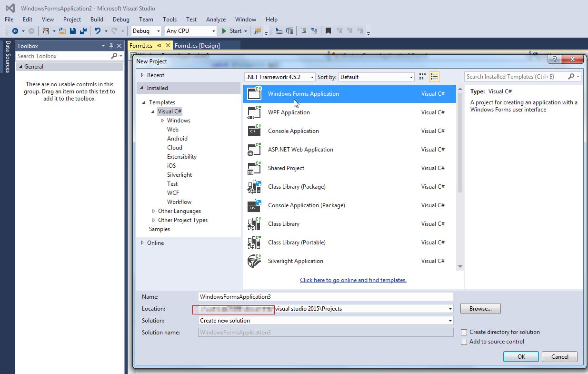
Task: Click the Save All icon in the toolbar
Action: pyautogui.click(x=82, y=30)
